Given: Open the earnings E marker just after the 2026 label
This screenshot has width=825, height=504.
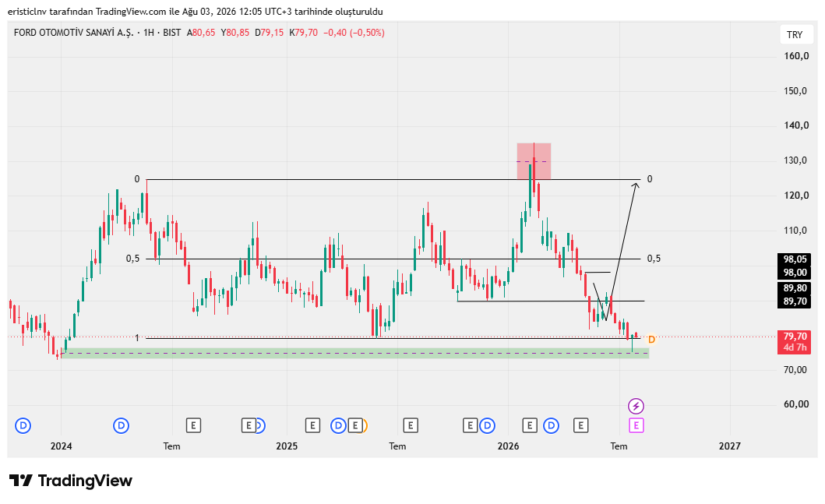Looking at the screenshot, I should click(x=530, y=425).
